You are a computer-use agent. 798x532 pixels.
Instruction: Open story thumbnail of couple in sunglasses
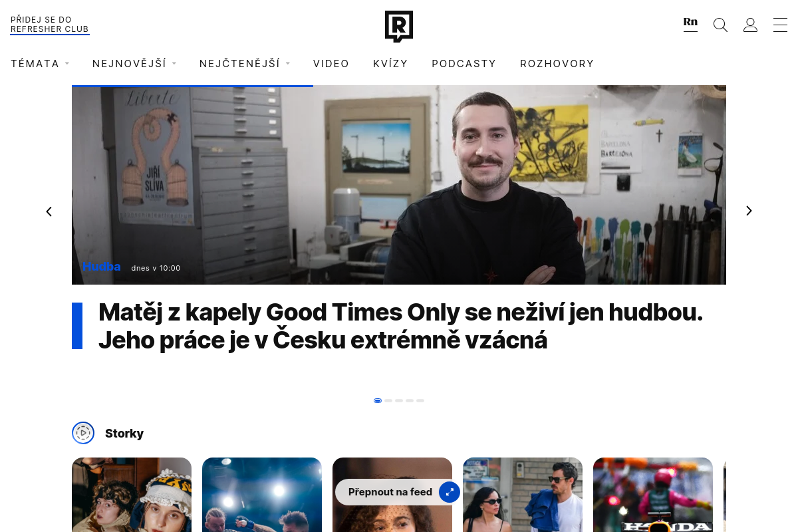click(x=523, y=495)
